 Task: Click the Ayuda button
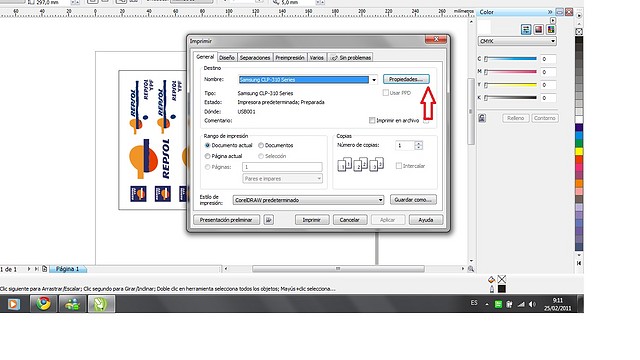[x=426, y=220]
